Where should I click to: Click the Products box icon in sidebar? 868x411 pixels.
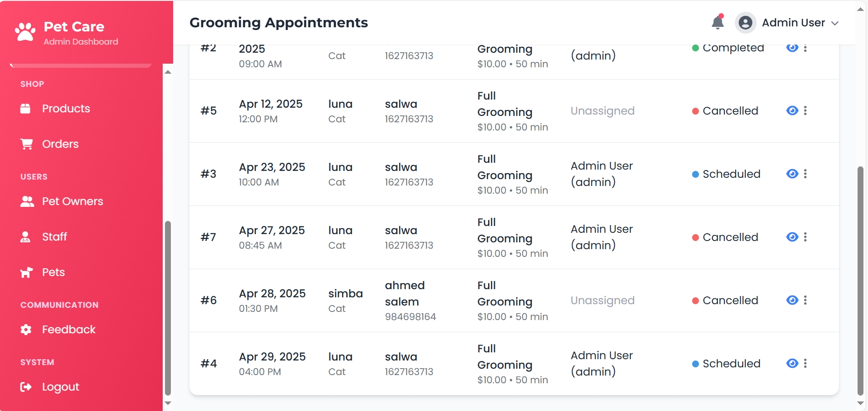pos(25,109)
